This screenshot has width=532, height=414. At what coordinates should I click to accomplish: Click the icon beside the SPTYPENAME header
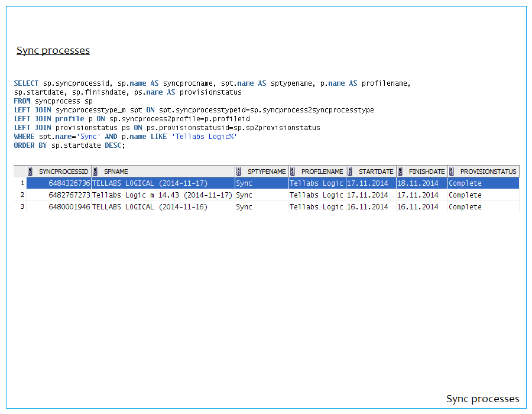pyautogui.click(x=238, y=172)
